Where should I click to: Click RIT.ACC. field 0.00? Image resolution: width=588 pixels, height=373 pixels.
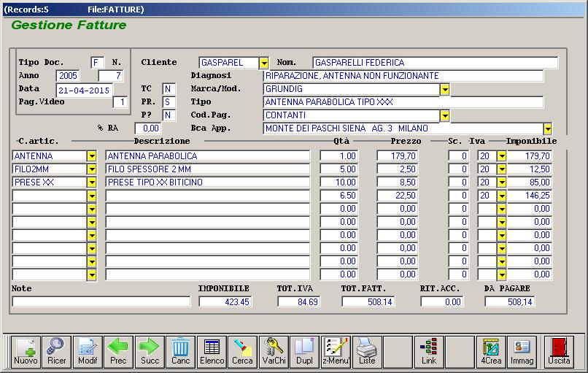tap(442, 301)
